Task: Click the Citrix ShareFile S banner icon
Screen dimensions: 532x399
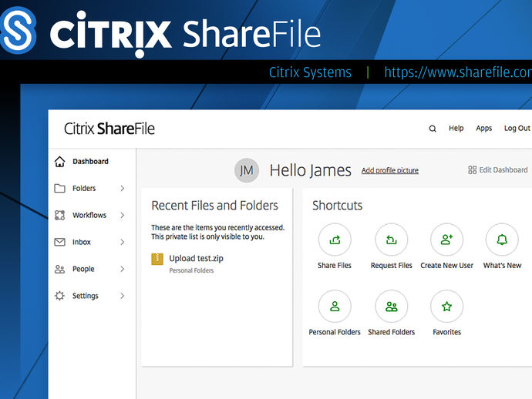Action: (x=18, y=30)
